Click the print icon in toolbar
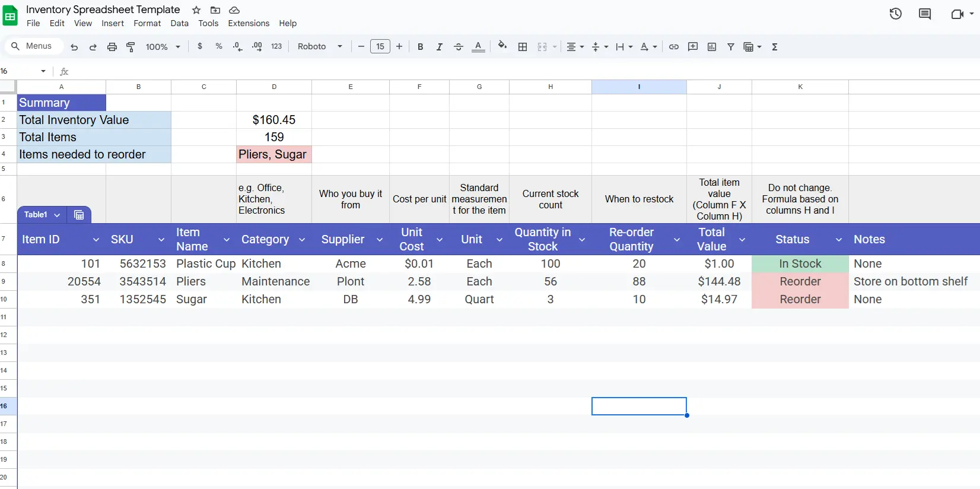Viewport: 980px width, 489px height. point(112,47)
